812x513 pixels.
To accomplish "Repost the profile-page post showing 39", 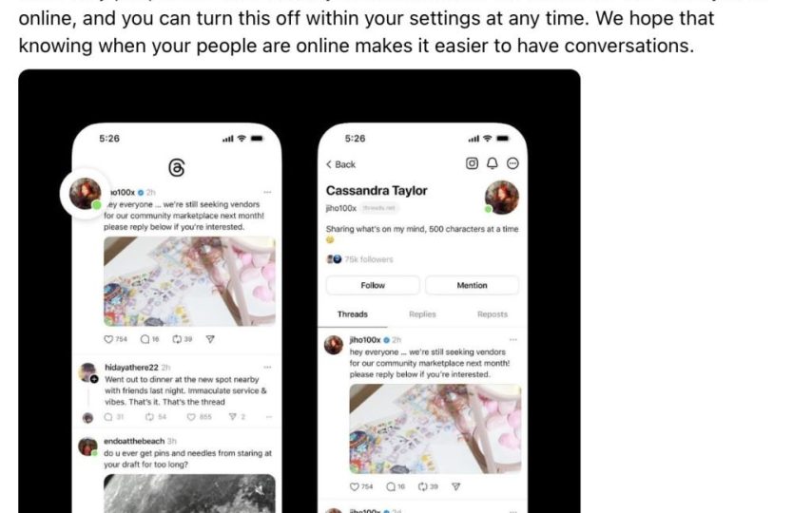I will pos(423,486).
